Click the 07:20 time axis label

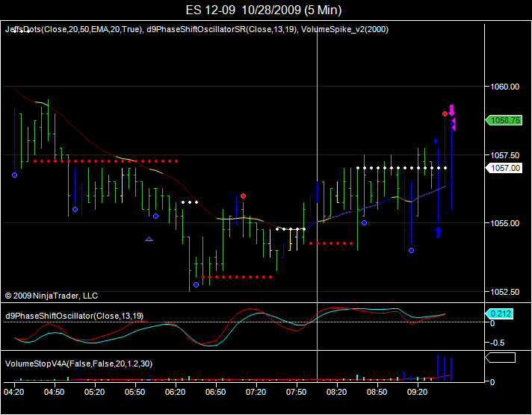point(256,393)
